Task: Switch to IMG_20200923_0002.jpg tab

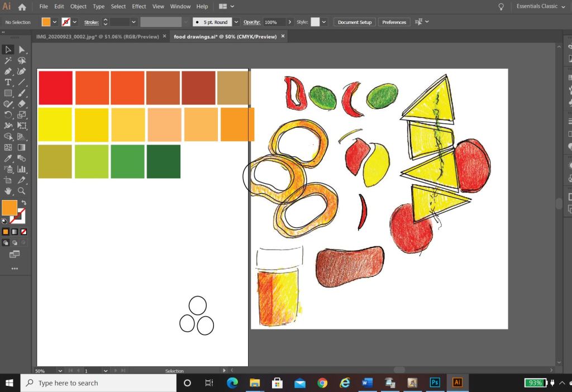Action: point(97,36)
